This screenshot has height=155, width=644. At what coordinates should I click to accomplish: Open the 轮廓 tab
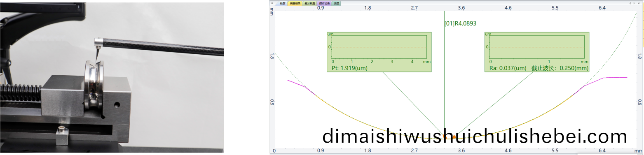pyautogui.click(x=282, y=3)
